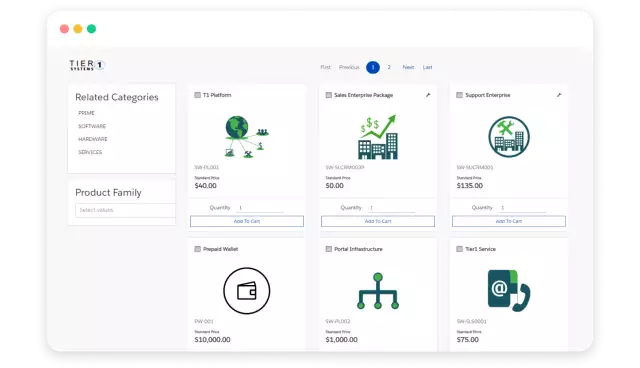Viewport: 640px width, 368px height.
Task: Check the Support Enterprise checkbox
Action: pos(459,95)
